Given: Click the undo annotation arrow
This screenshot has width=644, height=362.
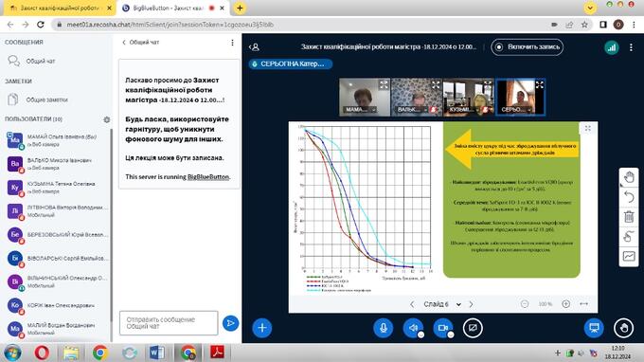Looking at the screenshot, I should (629, 197).
